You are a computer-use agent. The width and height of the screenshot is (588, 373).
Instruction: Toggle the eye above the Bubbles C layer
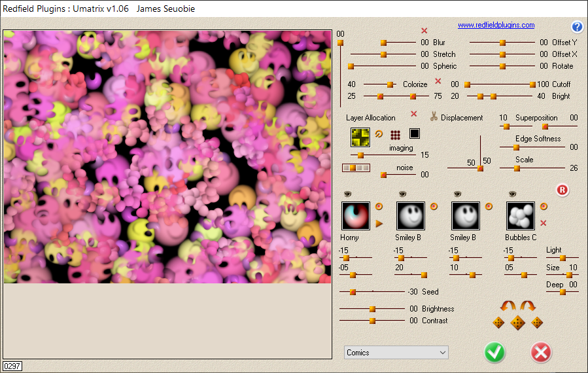pos(512,194)
